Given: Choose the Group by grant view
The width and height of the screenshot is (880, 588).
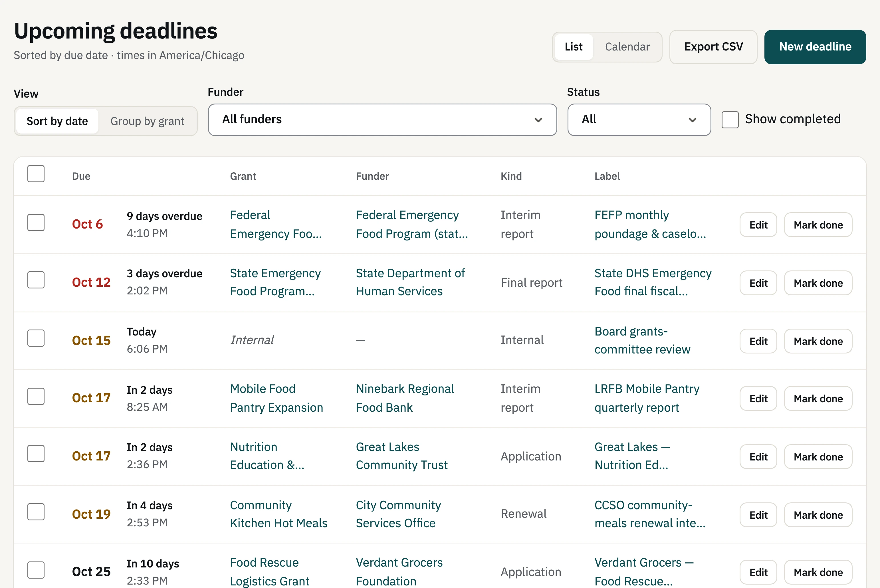Looking at the screenshot, I should (x=147, y=121).
